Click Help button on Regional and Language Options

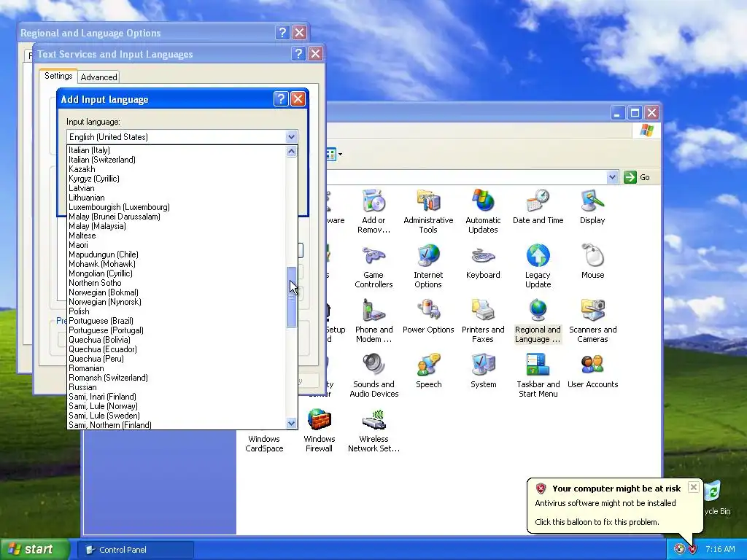pos(282,32)
